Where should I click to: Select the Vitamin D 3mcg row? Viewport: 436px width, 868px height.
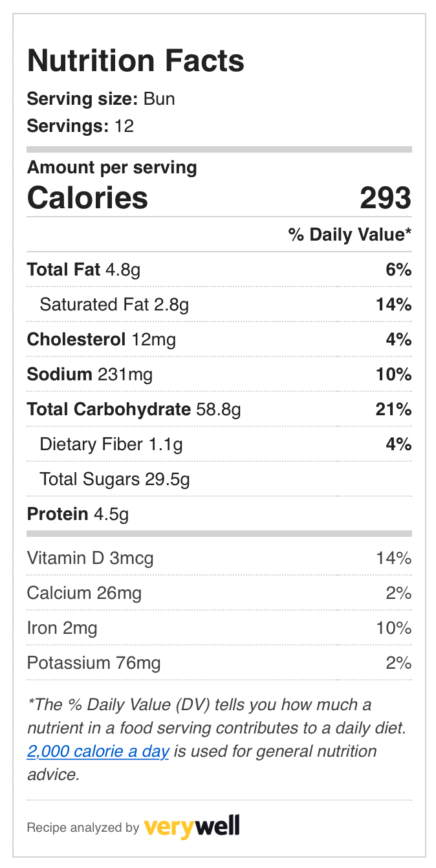(219, 558)
